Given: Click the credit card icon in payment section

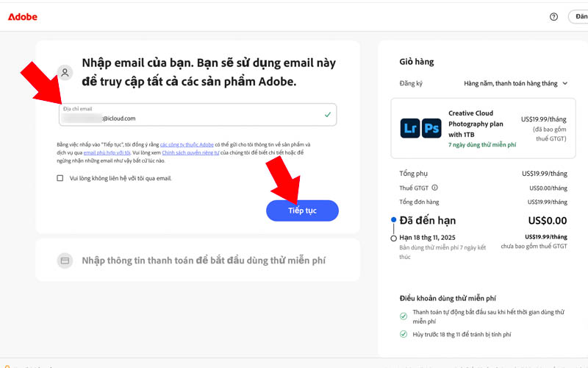Looking at the screenshot, I should [65, 261].
